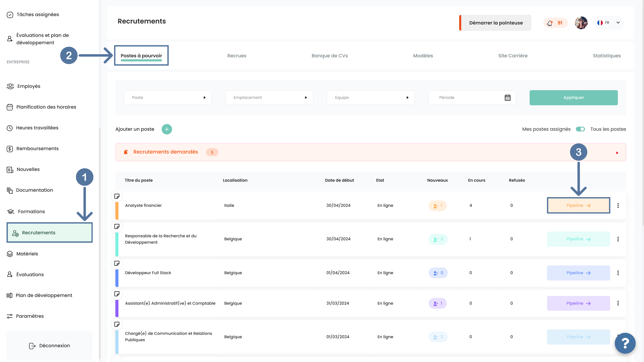
Task: Switch to Modèles tab
Action: pos(423,56)
